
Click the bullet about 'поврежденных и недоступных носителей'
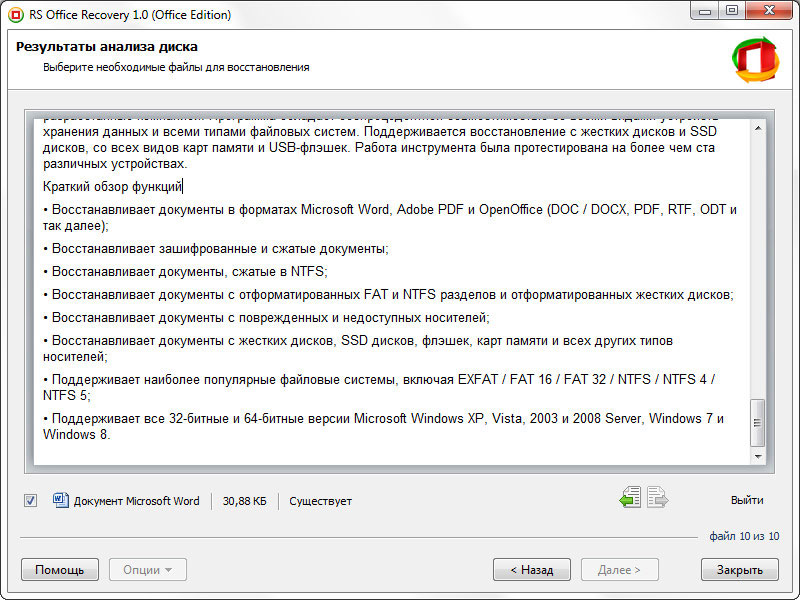tap(266, 317)
